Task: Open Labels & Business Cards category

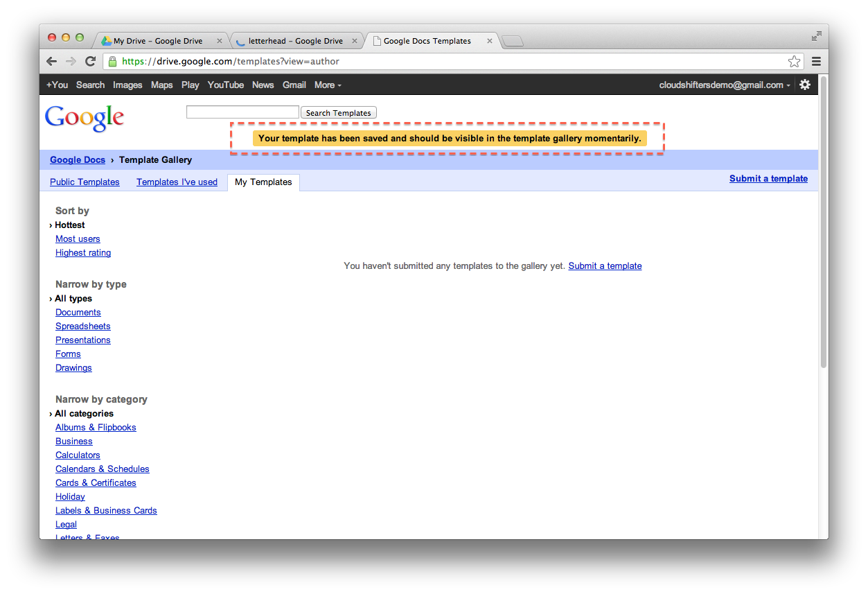Action: [x=106, y=510]
